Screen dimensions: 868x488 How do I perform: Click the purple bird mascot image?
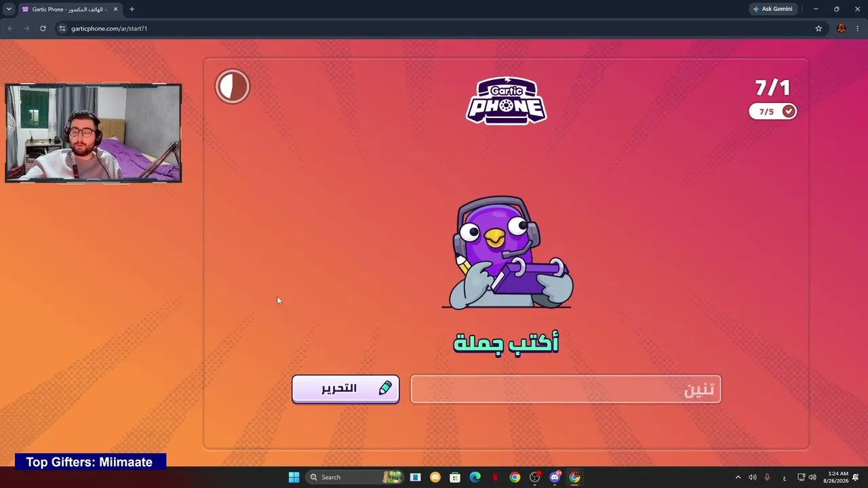tap(507, 252)
